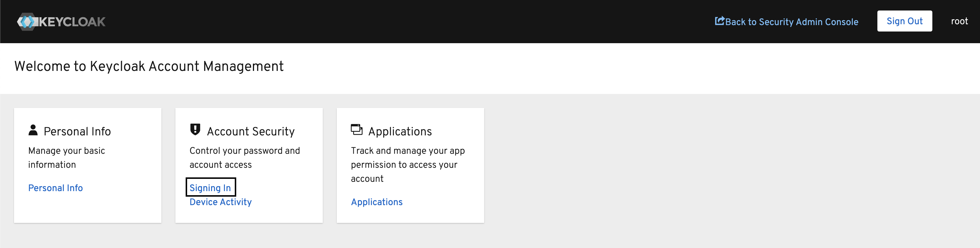Select the Applications card title
Viewport: 980px width, 248px height.
coord(400,131)
